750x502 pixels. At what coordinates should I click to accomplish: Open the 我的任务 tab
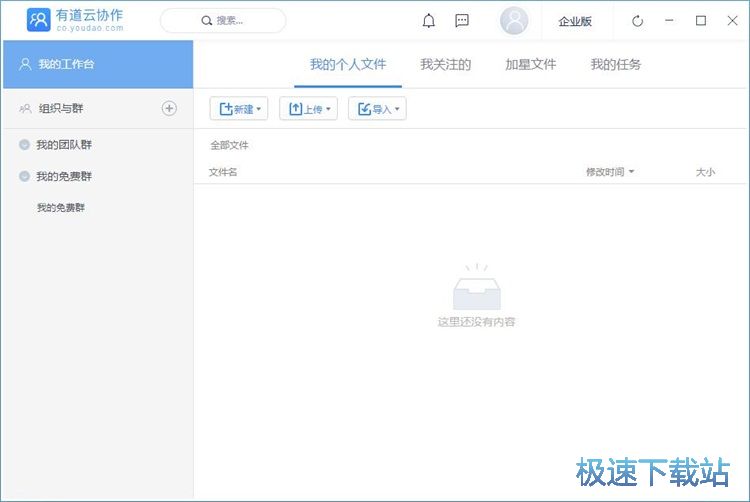pos(615,64)
